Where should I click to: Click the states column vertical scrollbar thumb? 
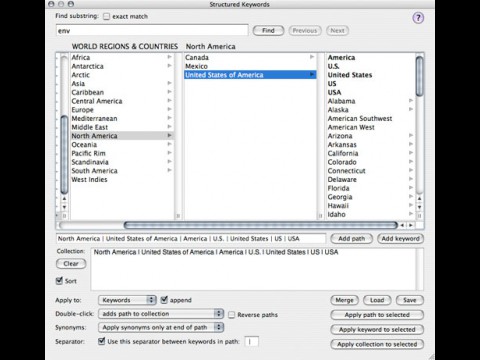tap(419, 76)
